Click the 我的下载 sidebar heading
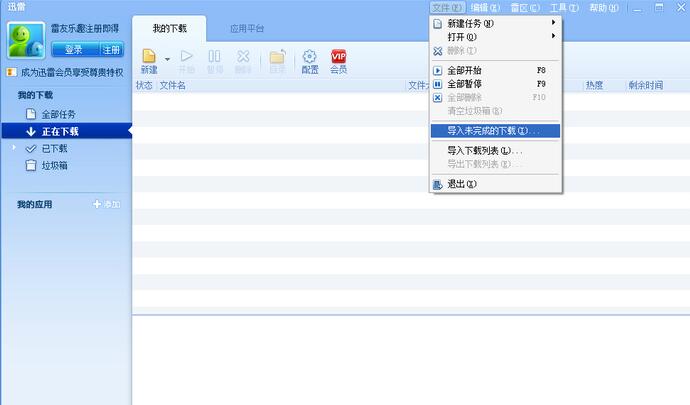Image resolution: width=690 pixels, height=405 pixels. point(35,95)
